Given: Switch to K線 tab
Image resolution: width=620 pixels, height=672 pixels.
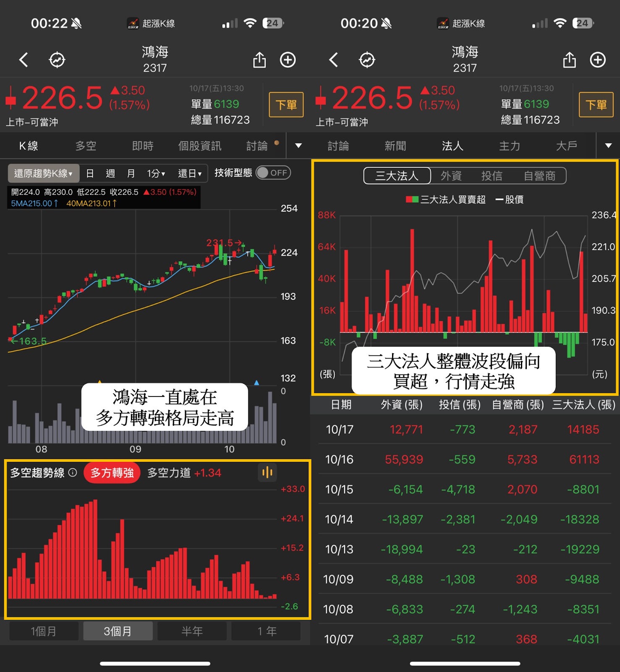Looking at the screenshot, I should 29,146.
